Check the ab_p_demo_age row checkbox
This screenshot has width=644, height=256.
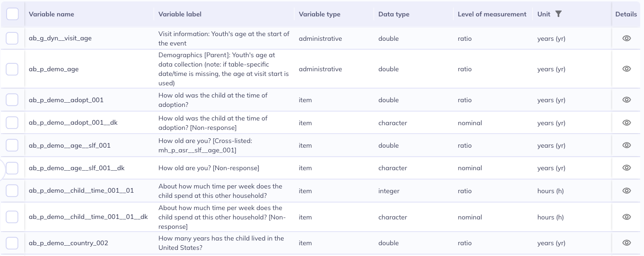(12, 69)
